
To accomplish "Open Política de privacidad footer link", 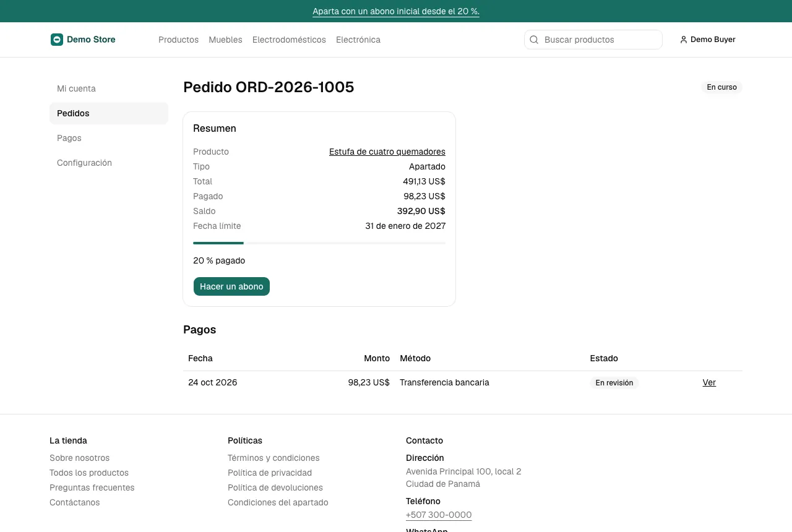I will point(270,473).
